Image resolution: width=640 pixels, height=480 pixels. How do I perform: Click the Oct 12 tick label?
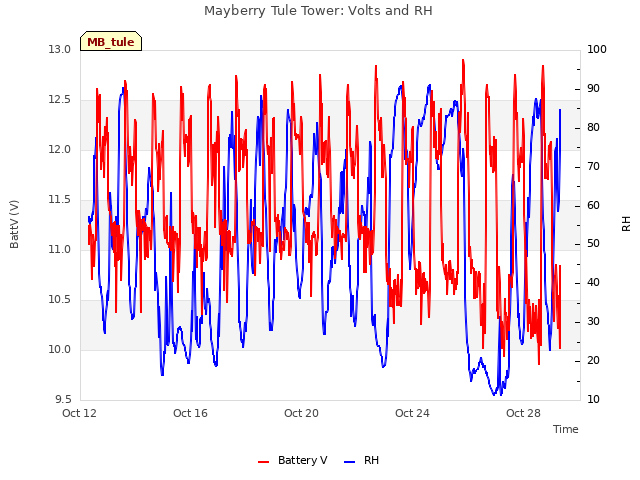[80, 413]
